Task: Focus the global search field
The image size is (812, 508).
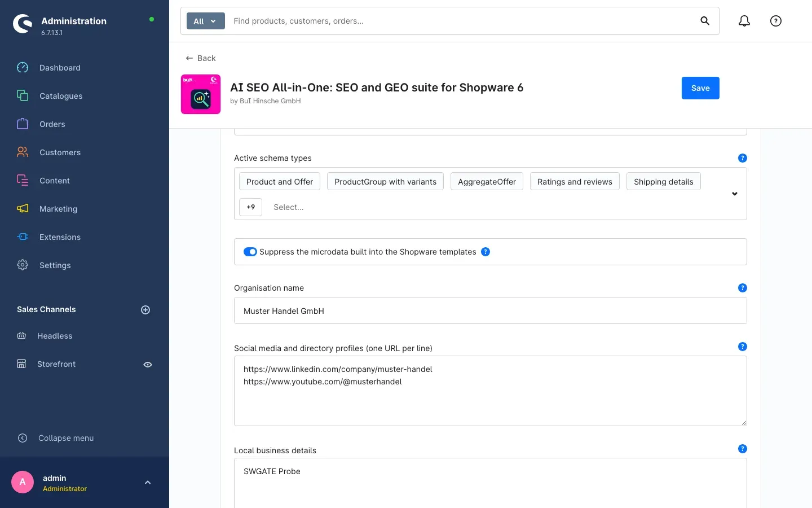Action: [x=462, y=21]
